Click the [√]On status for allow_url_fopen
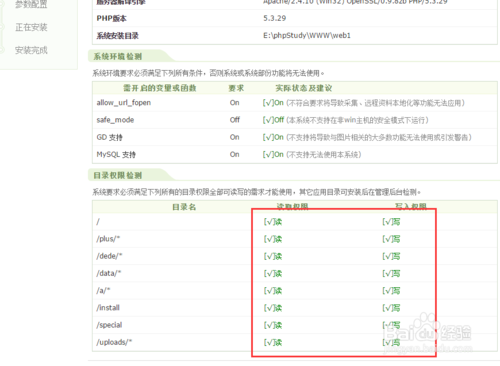Viewport: 500px width, 366px height. (273, 103)
